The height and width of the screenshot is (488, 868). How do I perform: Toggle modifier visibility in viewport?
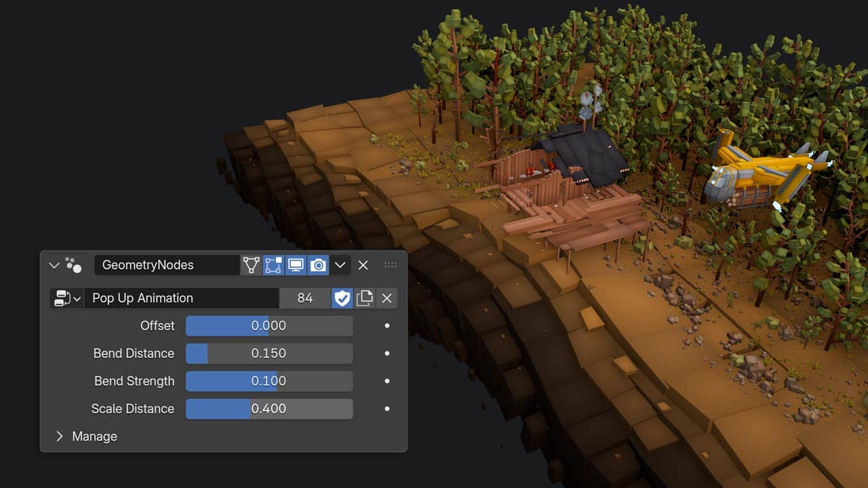click(296, 265)
